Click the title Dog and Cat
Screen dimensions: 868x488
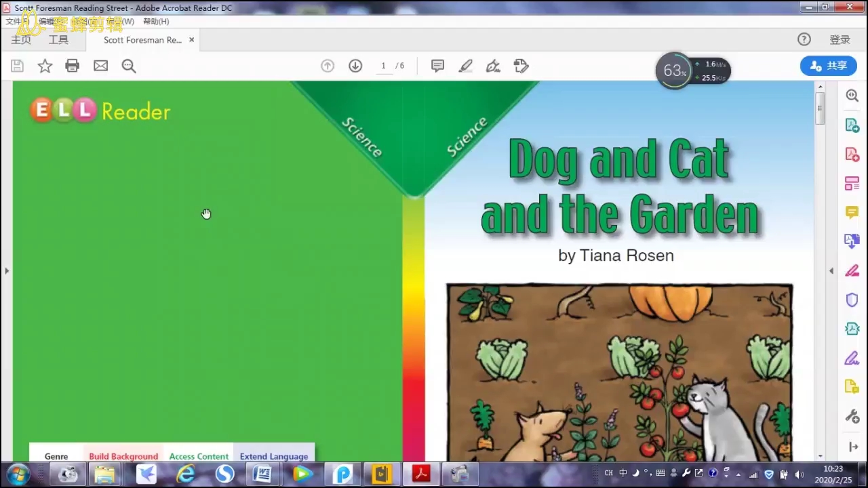pyautogui.click(x=619, y=159)
